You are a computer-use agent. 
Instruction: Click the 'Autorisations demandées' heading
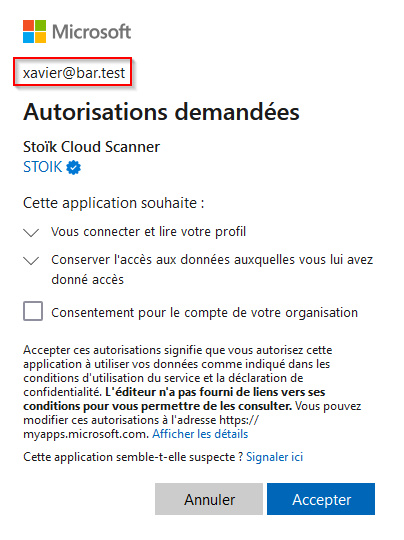click(x=161, y=112)
